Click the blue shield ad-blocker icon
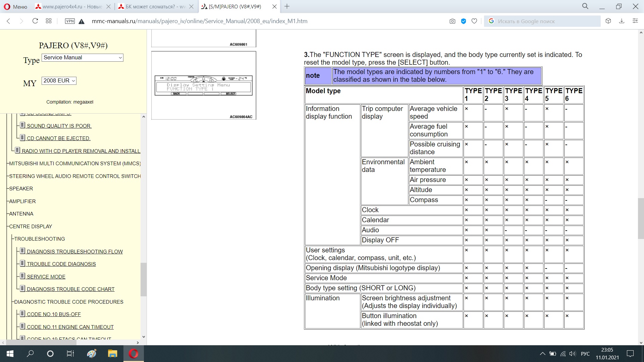Viewport: 644px width, 362px height. click(x=464, y=21)
